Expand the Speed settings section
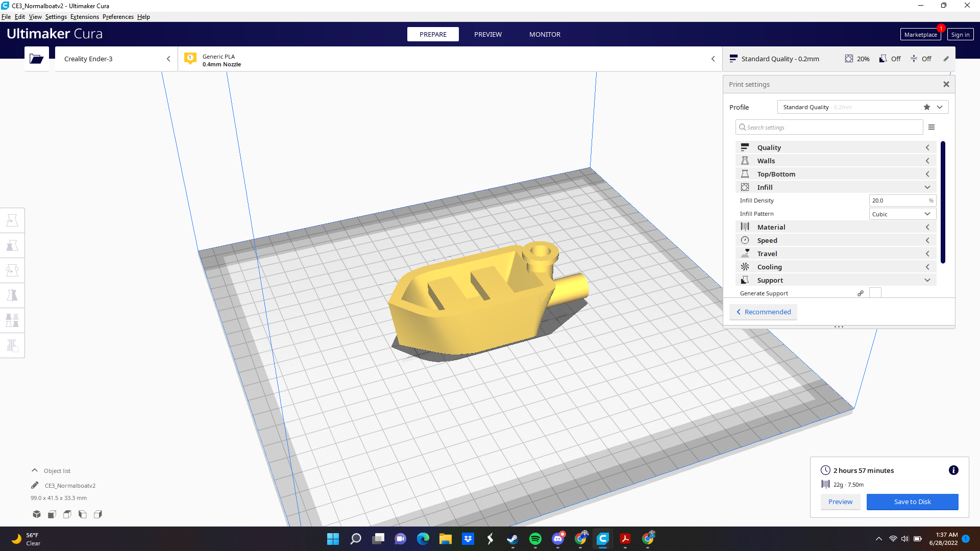 836,240
